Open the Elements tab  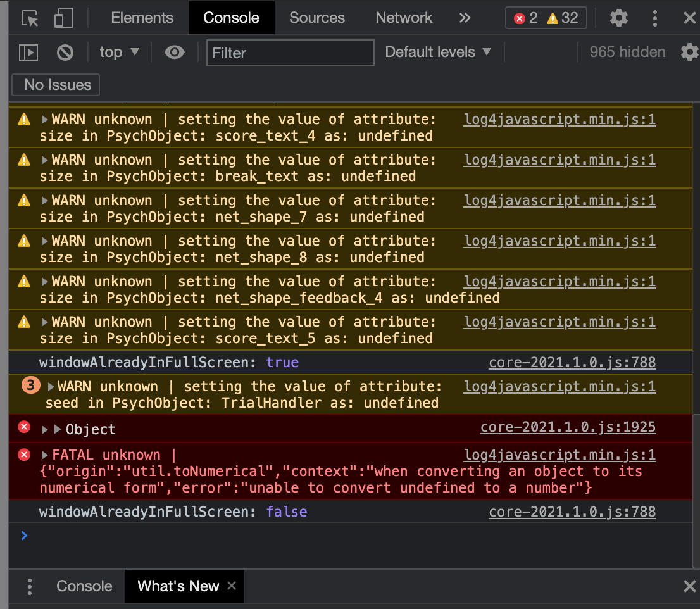point(142,18)
